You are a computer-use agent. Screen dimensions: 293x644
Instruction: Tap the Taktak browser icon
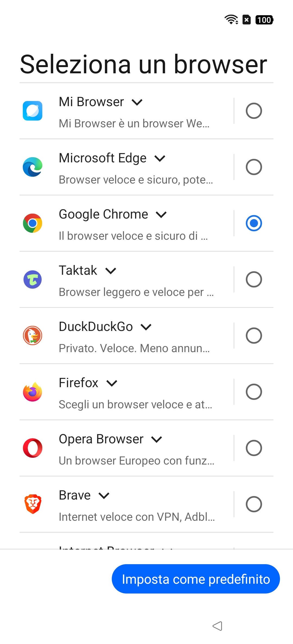[33, 279]
